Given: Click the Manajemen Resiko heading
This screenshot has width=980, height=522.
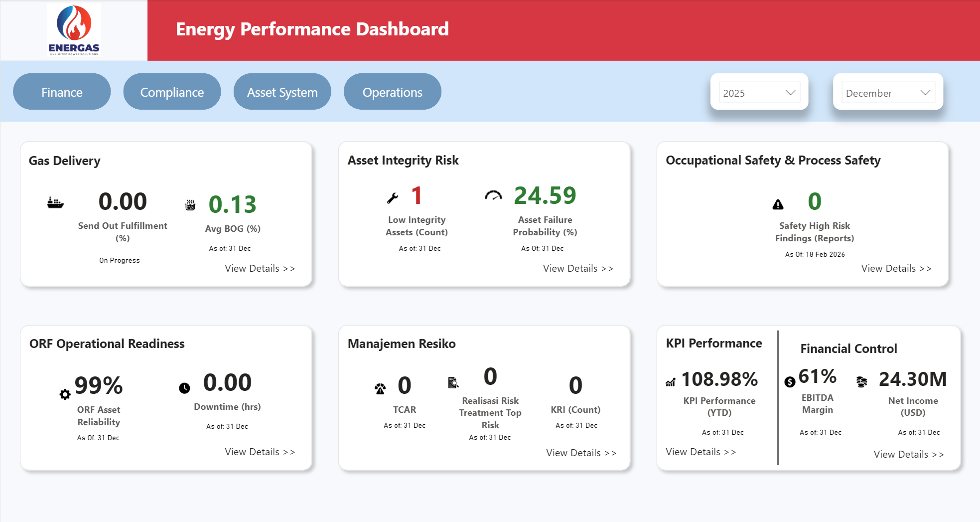Looking at the screenshot, I should (402, 344).
